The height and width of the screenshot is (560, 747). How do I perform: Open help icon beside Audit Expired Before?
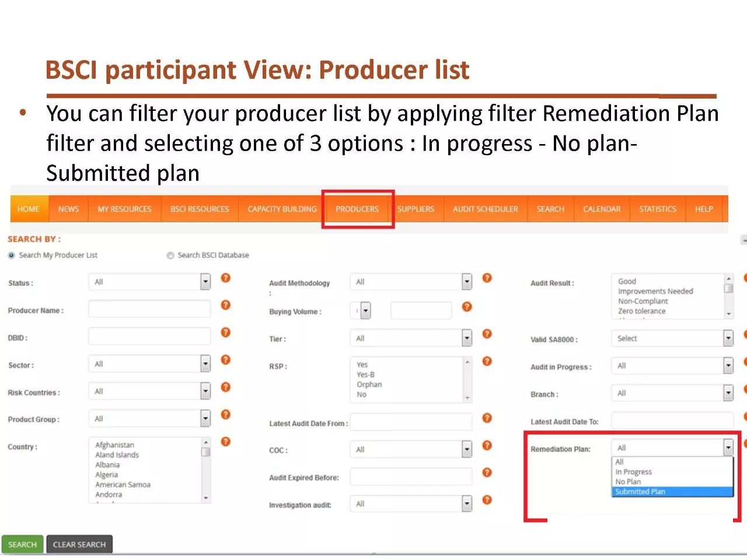(487, 473)
